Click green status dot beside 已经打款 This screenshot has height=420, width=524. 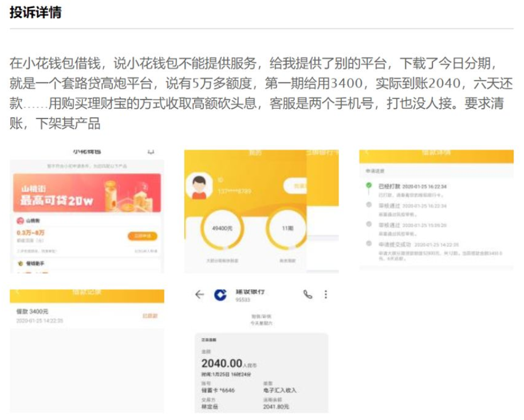coord(369,185)
